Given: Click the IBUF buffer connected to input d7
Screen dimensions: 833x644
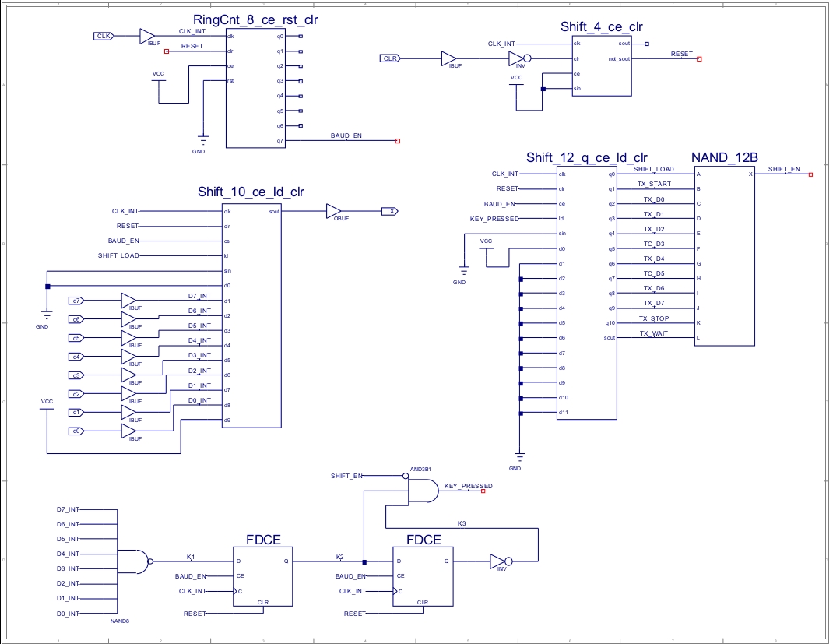Looking at the screenshot, I should (x=128, y=301).
